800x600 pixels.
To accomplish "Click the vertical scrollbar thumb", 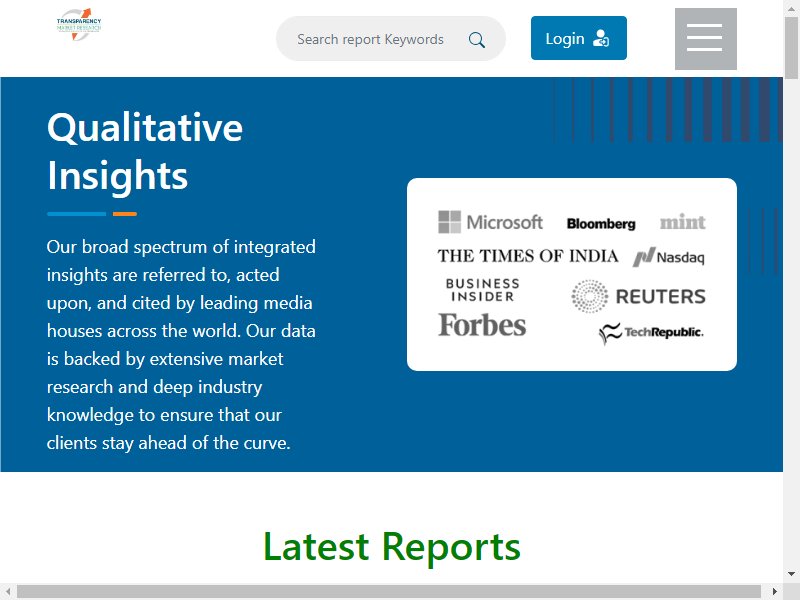I will [791, 47].
